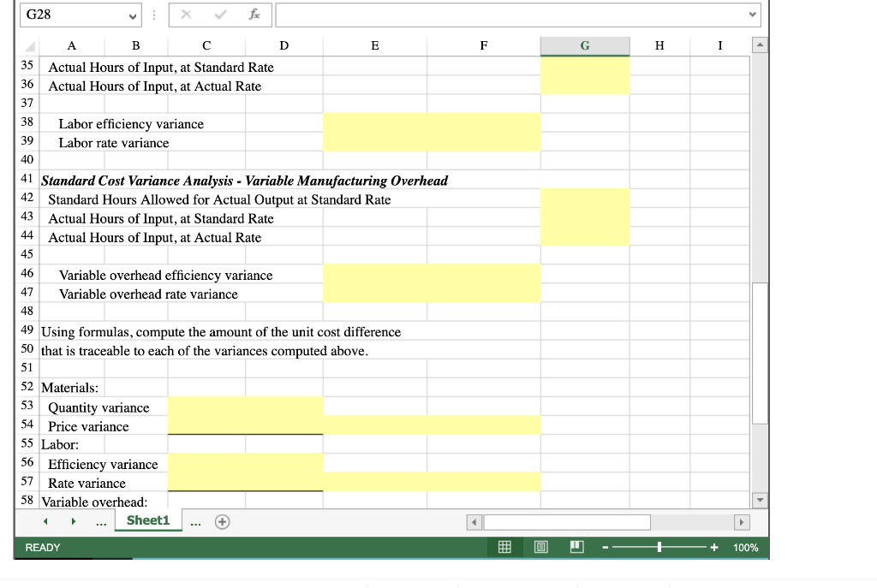Add a new worksheet with plus button
877x588 pixels.
221,520
